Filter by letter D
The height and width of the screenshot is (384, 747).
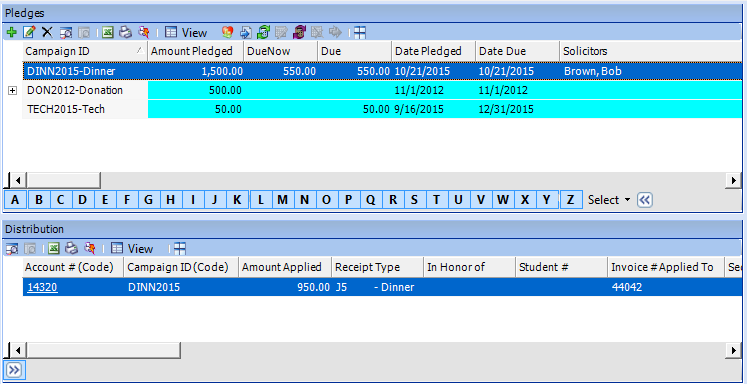pyautogui.click(x=83, y=200)
